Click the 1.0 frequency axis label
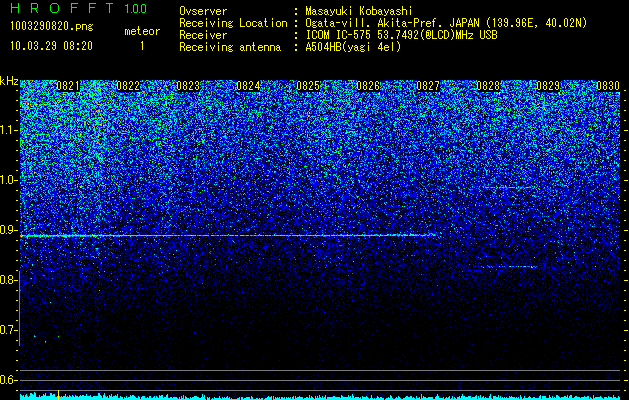The image size is (629, 400). [8, 180]
